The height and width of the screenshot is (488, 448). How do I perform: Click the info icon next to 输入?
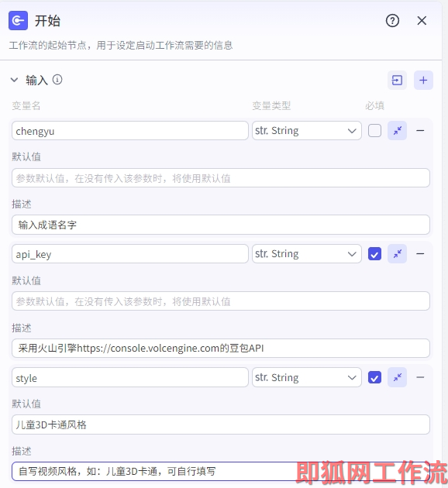57,80
